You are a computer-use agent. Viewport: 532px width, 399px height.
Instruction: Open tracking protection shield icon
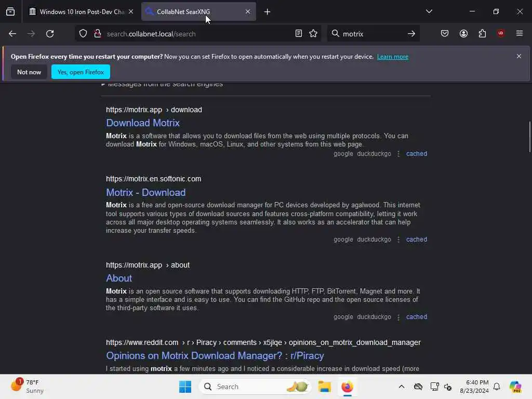[83, 34]
